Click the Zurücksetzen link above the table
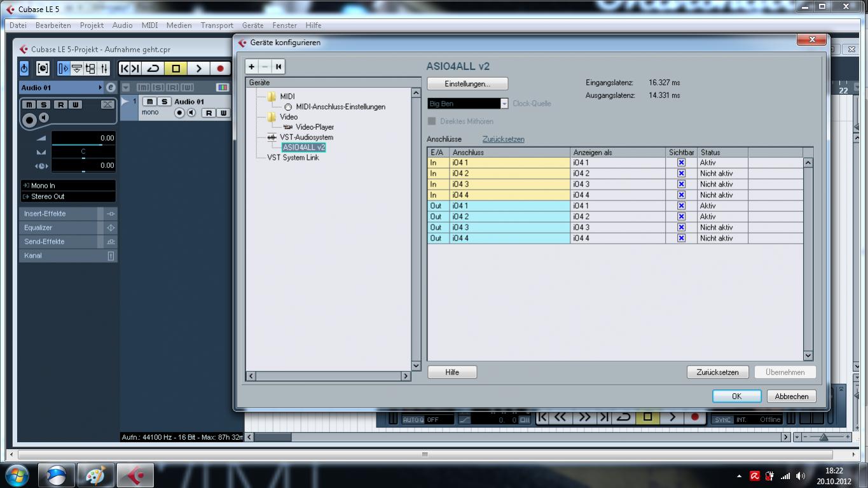 (503, 139)
